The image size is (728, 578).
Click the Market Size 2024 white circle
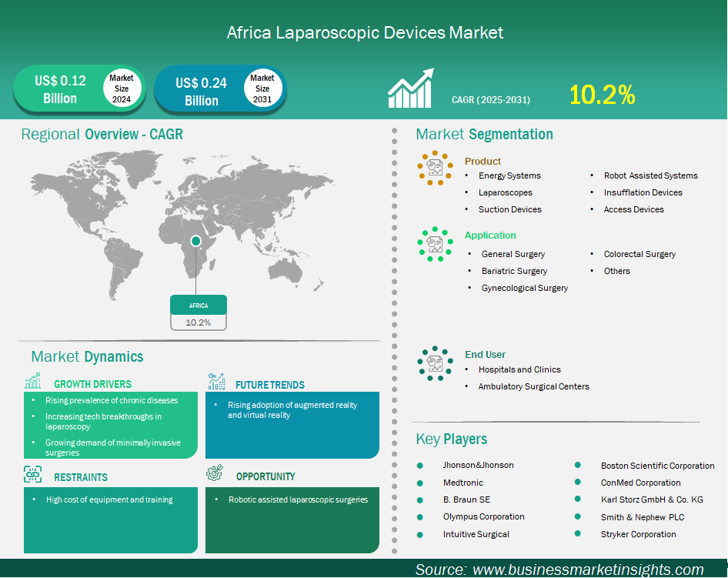122,89
